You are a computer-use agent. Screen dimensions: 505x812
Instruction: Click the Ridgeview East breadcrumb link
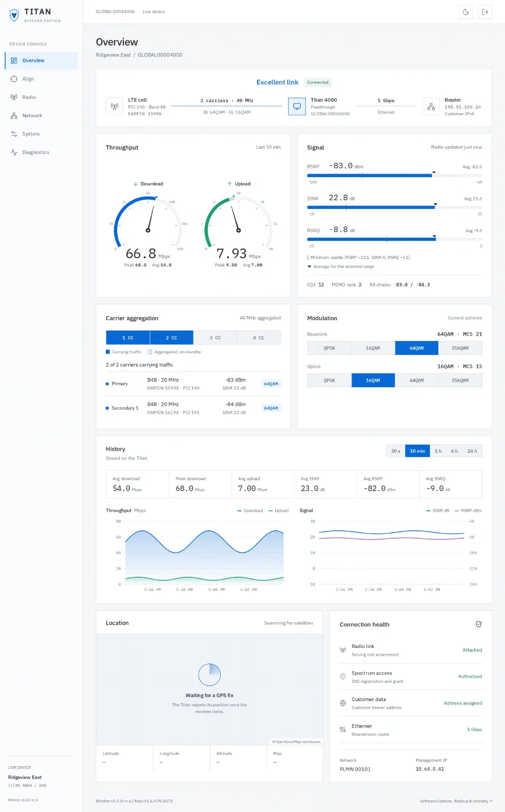tap(113, 55)
